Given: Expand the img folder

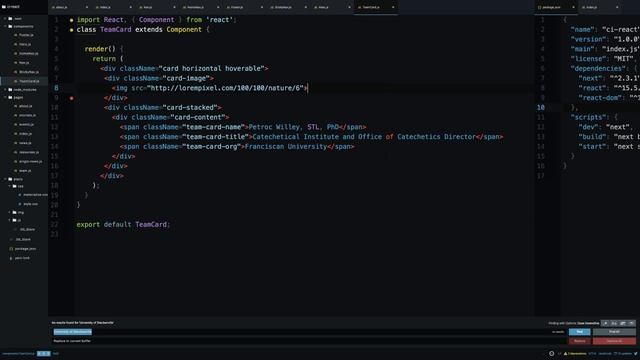Looking at the screenshot, I should [9, 212].
